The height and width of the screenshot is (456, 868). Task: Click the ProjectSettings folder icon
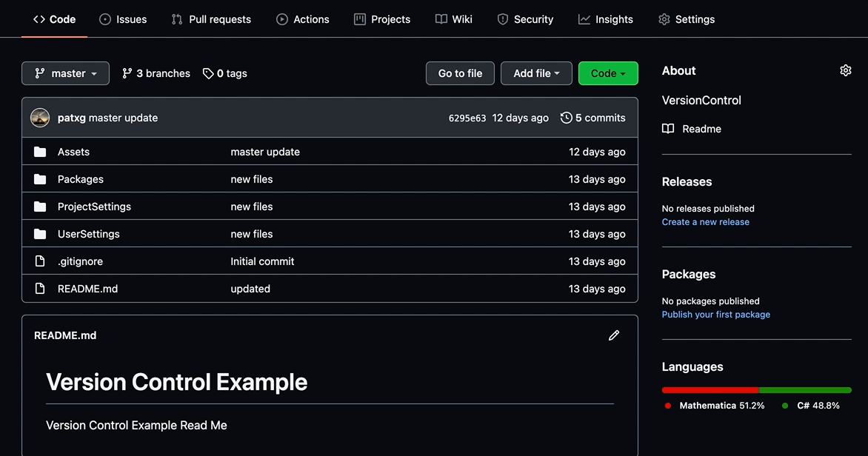[x=40, y=207]
